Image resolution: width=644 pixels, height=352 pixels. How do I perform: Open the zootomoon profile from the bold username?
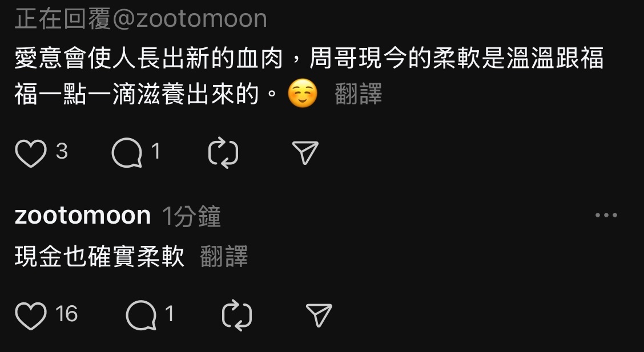point(83,216)
